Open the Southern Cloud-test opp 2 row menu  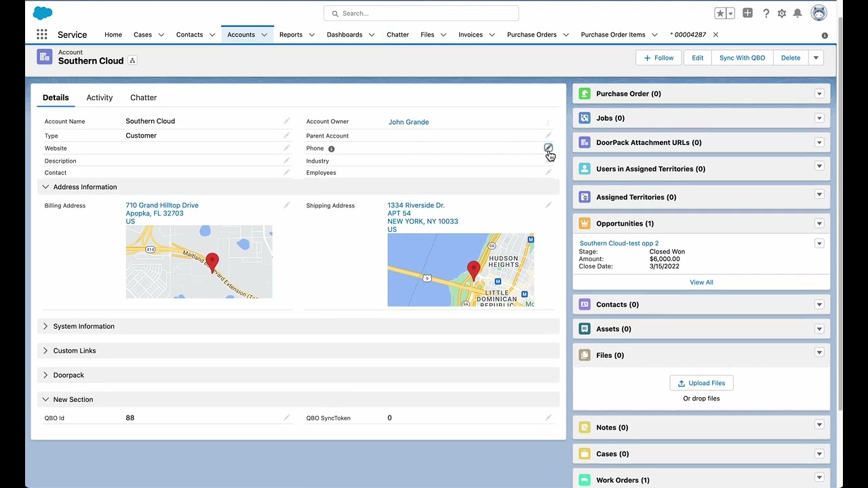(x=819, y=243)
